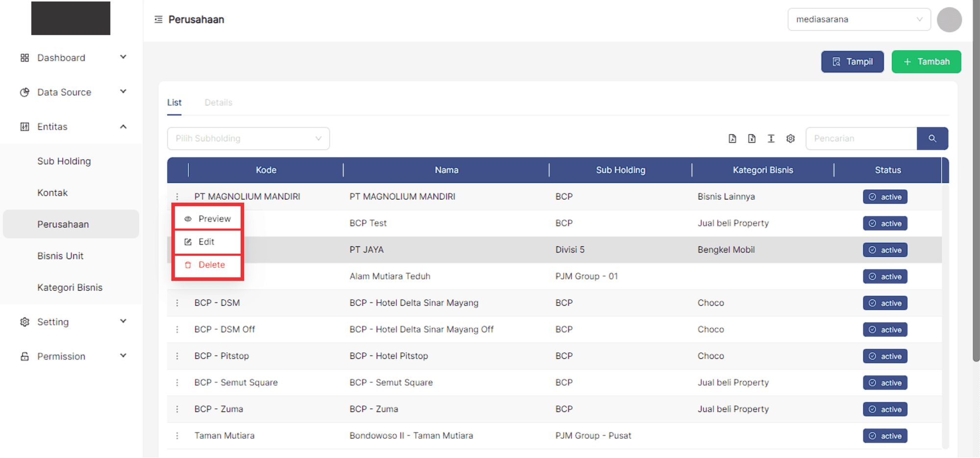Open row options for Taman Mutiara

(177, 436)
